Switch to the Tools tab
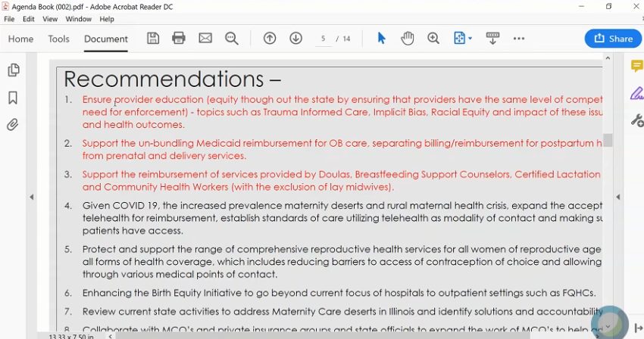This screenshot has height=339, width=644. (58, 39)
